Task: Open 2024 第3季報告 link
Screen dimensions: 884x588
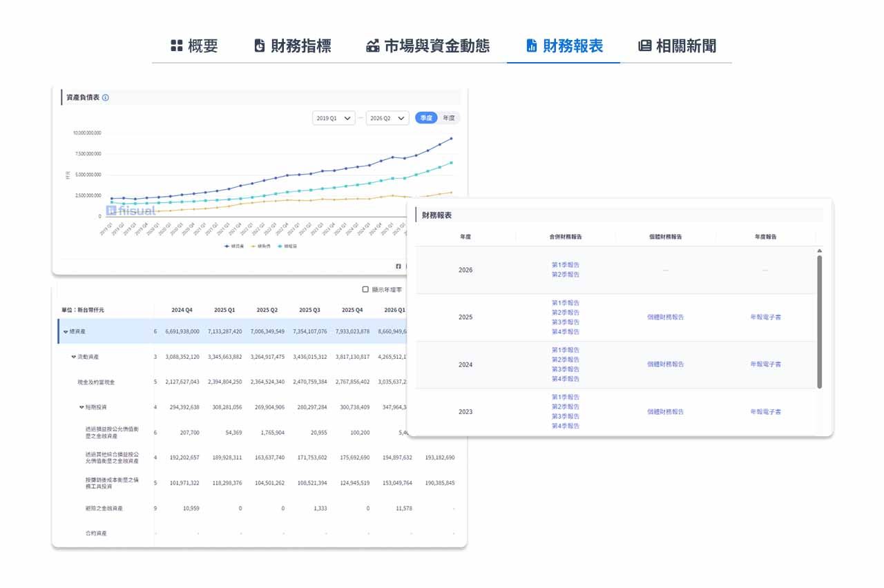Action: click(x=566, y=369)
